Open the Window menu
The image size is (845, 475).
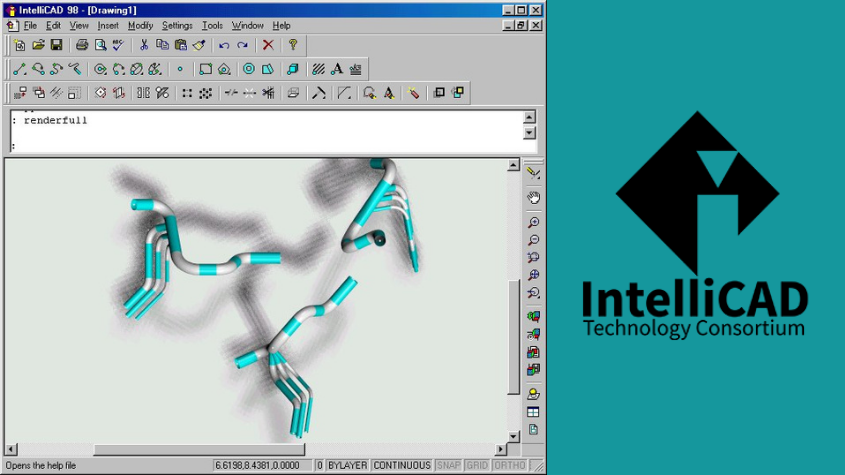pos(247,25)
